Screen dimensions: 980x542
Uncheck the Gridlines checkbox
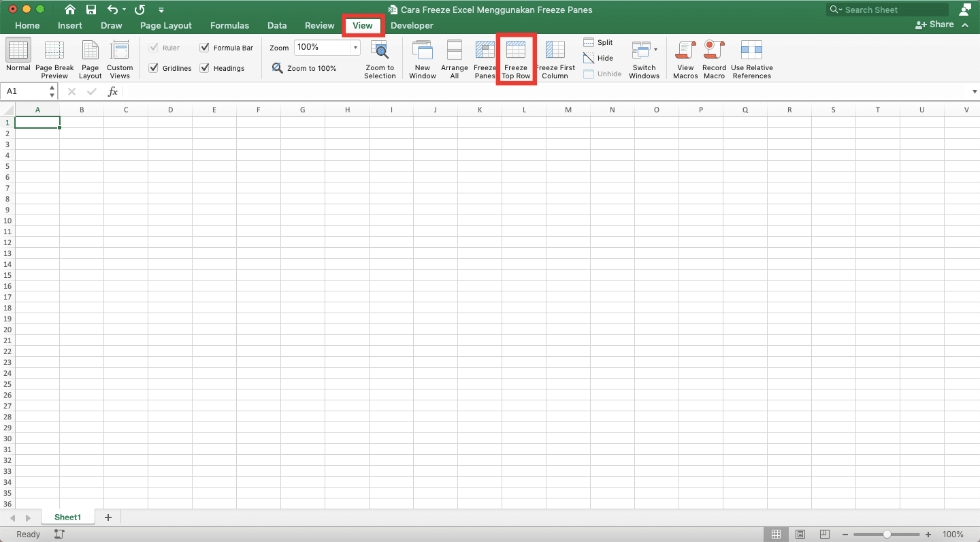153,68
